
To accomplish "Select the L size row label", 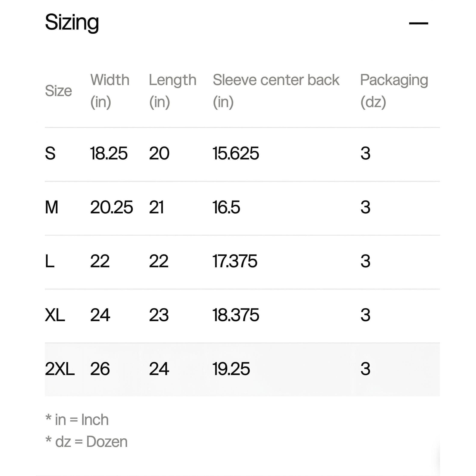I will point(50,261).
